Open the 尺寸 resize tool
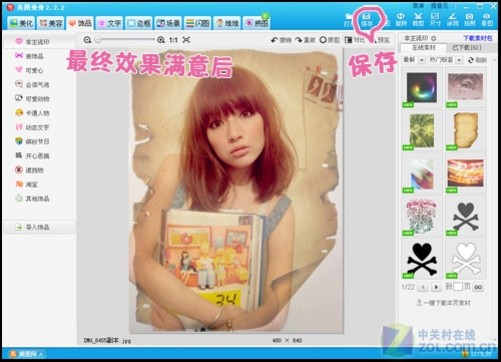The width and height of the screenshot is (501, 362). pyautogui.click(x=435, y=20)
